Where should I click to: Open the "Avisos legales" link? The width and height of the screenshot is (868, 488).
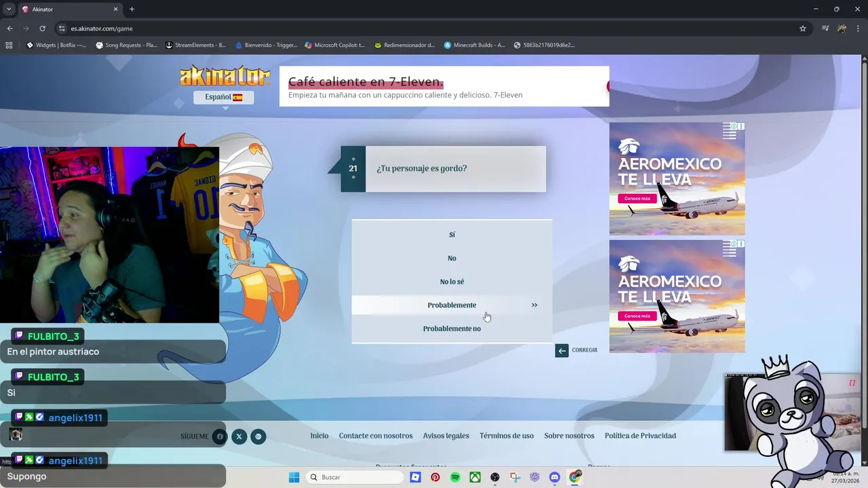446,436
